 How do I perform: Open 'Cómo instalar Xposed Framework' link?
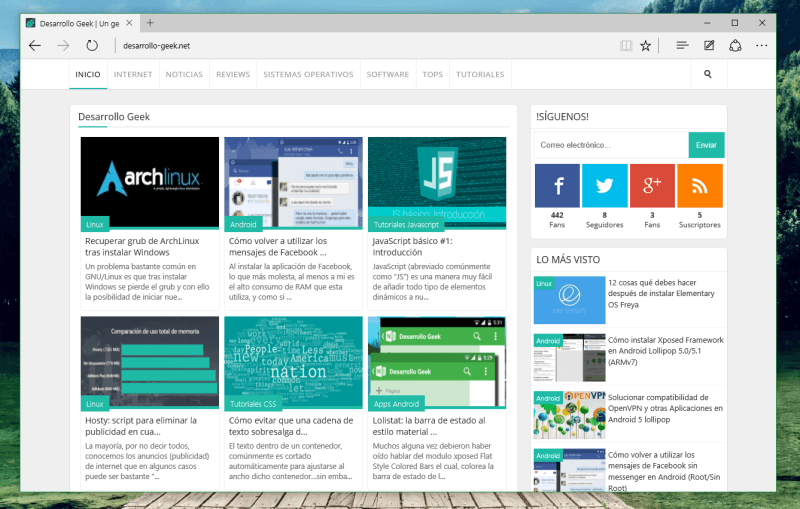coord(666,351)
